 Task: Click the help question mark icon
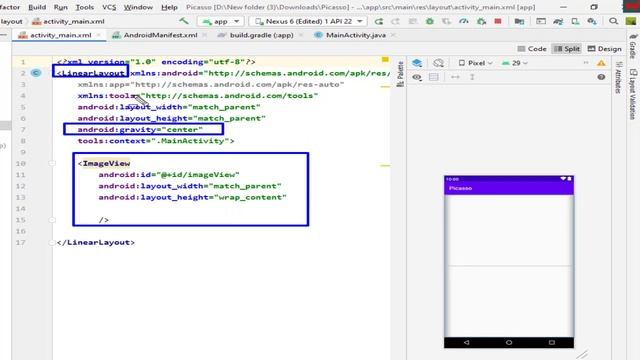tap(601, 77)
